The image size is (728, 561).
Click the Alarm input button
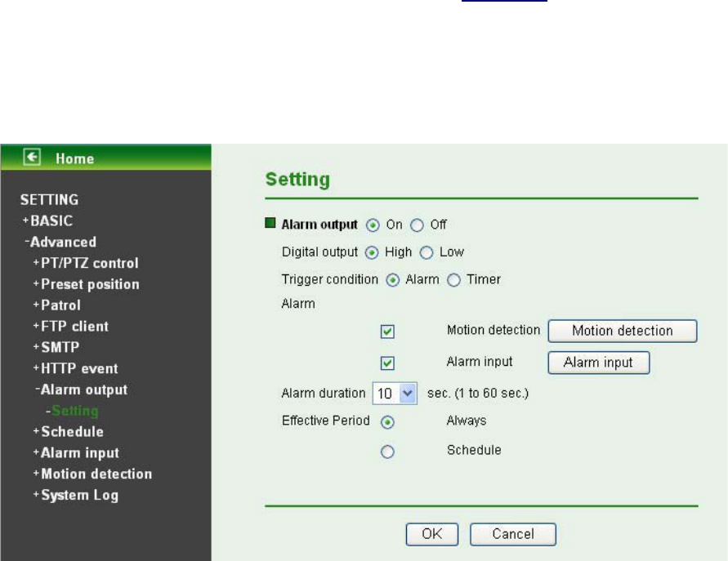[598, 363]
